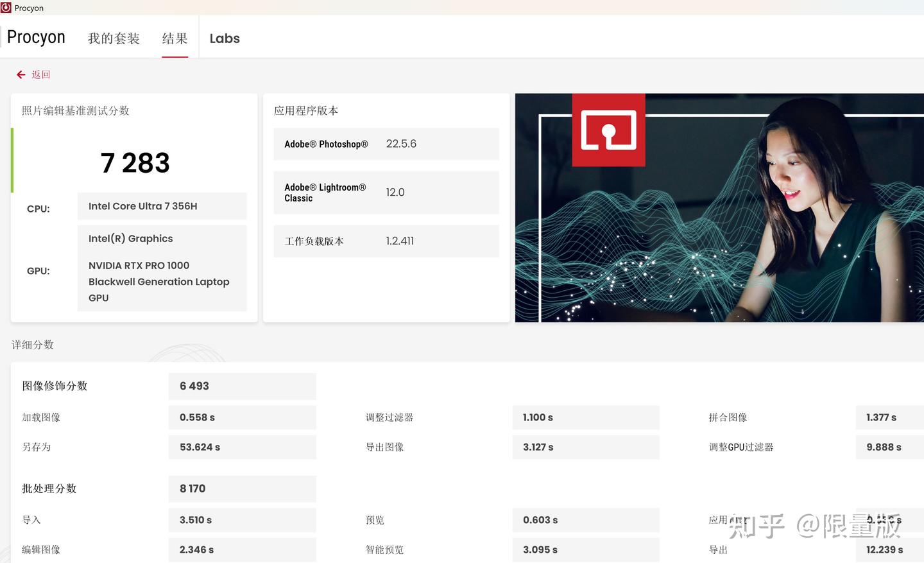Viewport: 924px width, 563px height.
Task: Select the value "53.624 s"
Action: [x=200, y=447]
